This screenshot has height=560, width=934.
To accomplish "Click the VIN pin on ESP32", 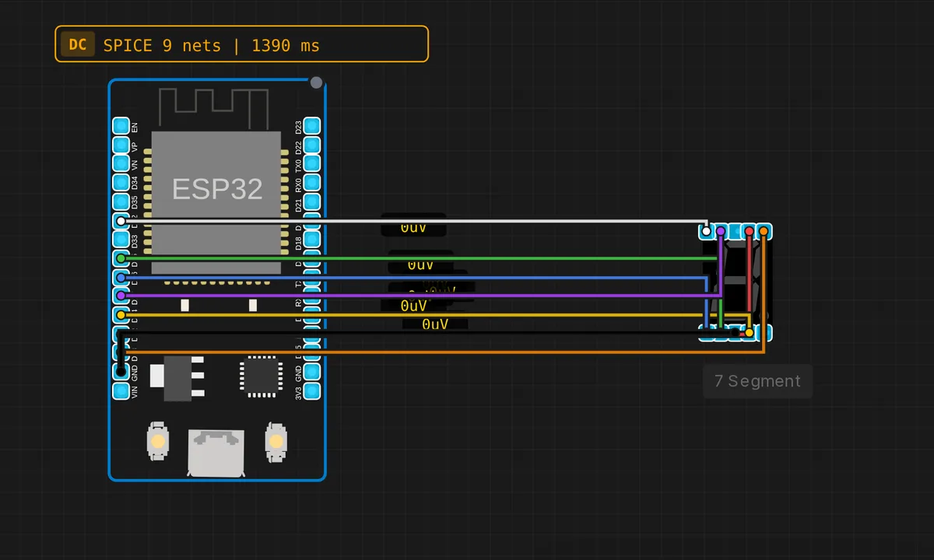I will point(121,390).
